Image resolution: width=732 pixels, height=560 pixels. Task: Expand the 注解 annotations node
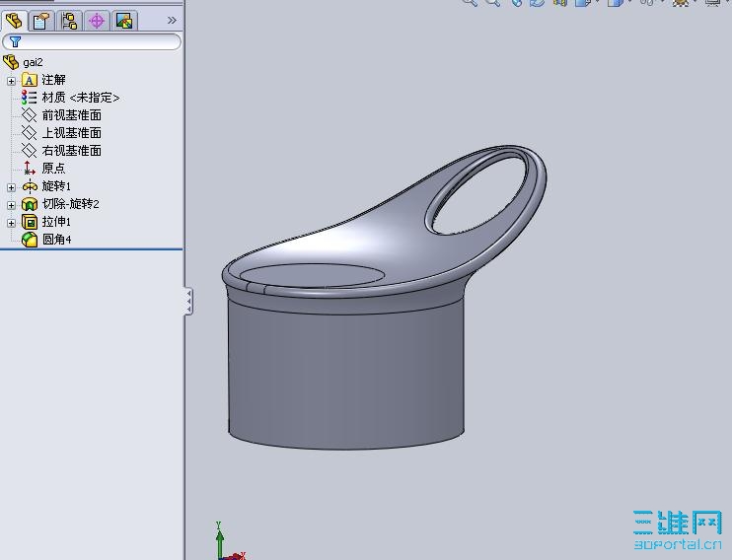click(11, 81)
